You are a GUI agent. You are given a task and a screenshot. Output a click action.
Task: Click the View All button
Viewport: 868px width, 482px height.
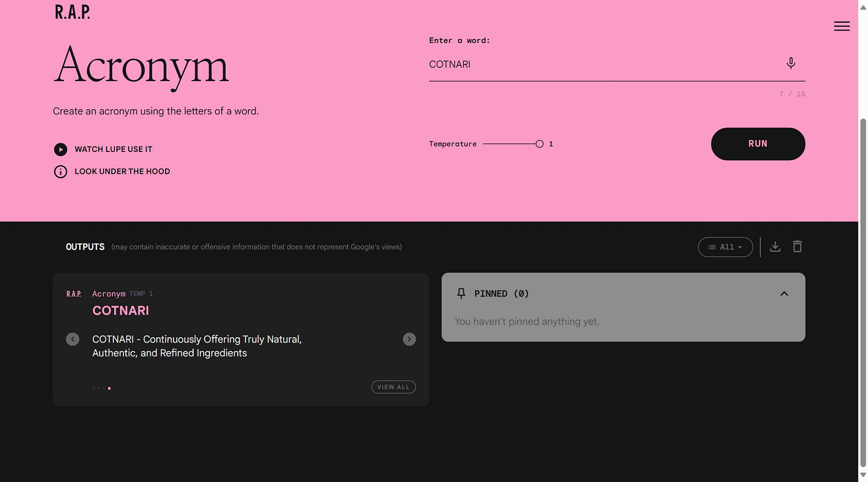[x=393, y=387]
